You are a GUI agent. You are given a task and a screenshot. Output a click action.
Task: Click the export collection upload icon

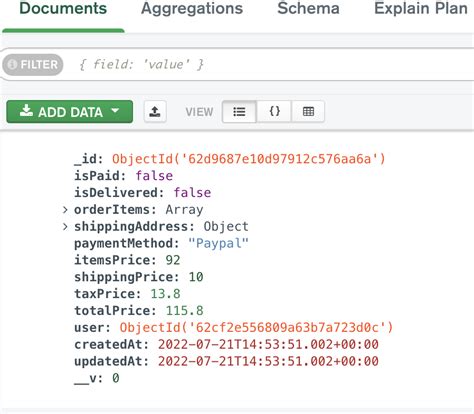(155, 111)
